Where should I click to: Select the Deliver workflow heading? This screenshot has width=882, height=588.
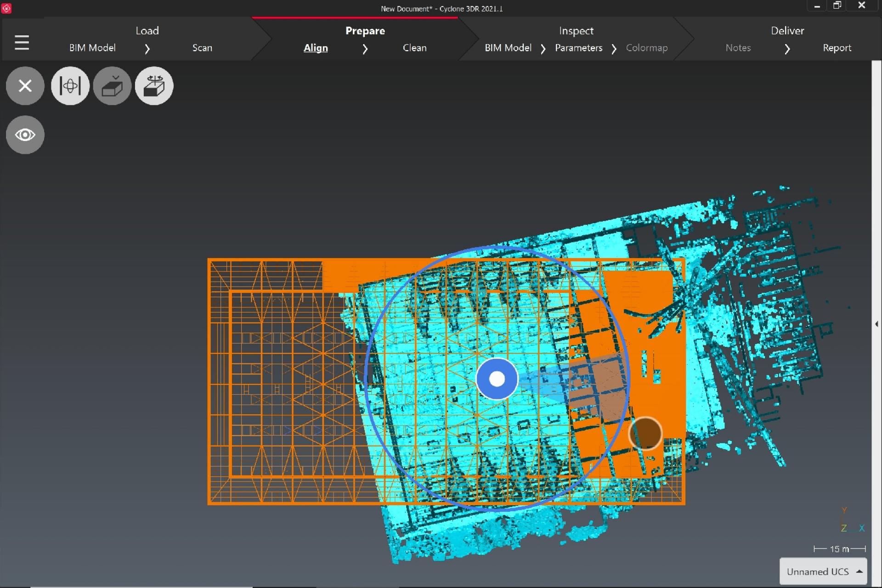pyautogui.click(x=787, y=31)
